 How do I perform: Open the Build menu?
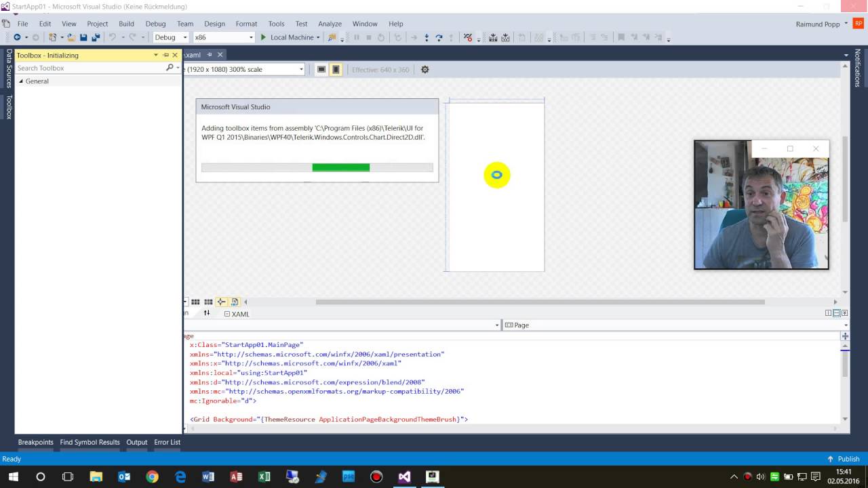(x=126, y=24)
